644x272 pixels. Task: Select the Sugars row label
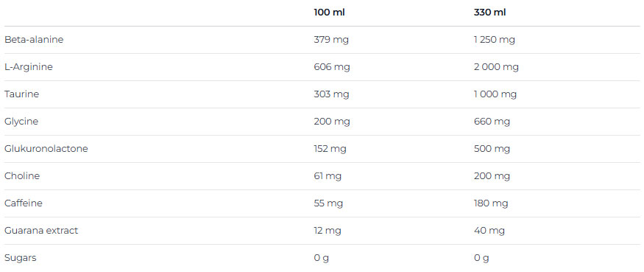20,258
